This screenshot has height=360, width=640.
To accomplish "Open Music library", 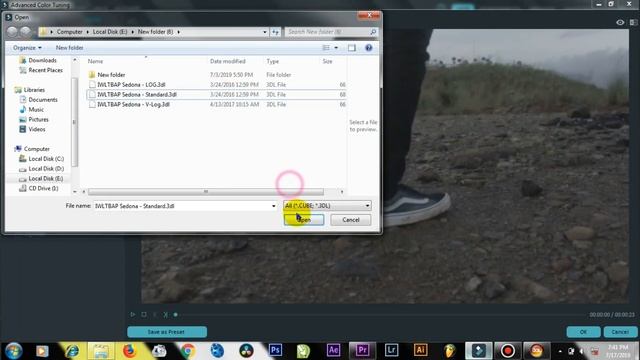I will [36, 109].
